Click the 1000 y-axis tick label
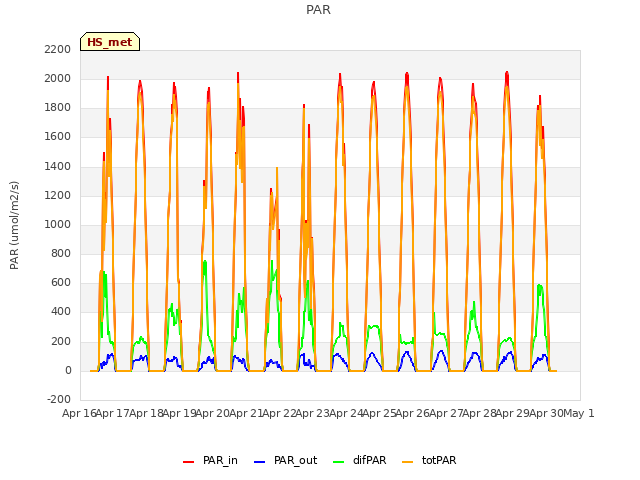Screen dimensions: 640x480 click(x=58, y=224)
